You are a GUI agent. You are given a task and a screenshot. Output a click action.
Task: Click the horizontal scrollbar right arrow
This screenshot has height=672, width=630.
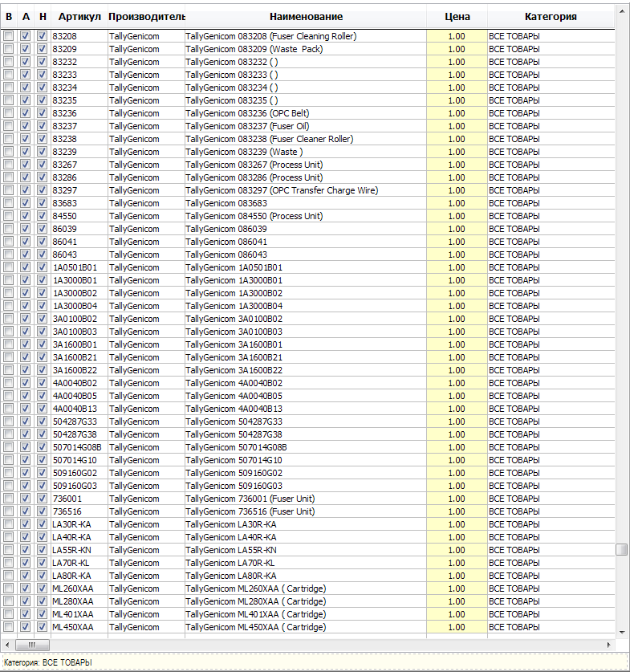pyautogui.click(x=608, y=645)
